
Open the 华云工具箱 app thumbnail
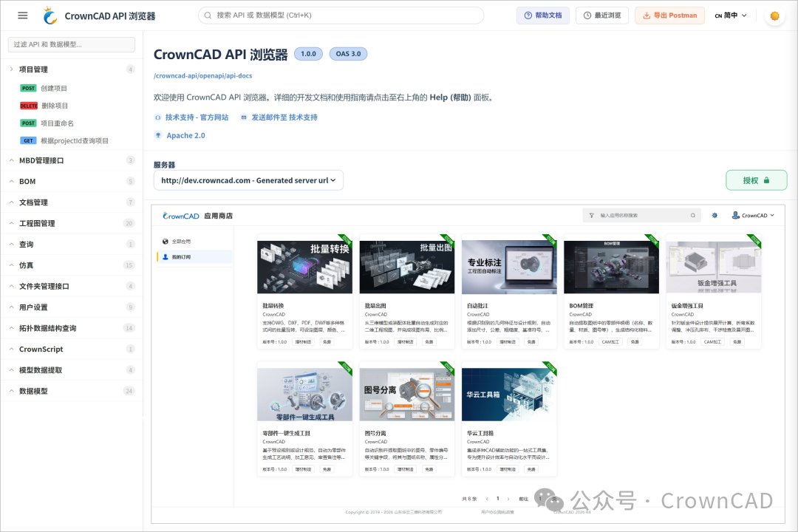(509, 395)
